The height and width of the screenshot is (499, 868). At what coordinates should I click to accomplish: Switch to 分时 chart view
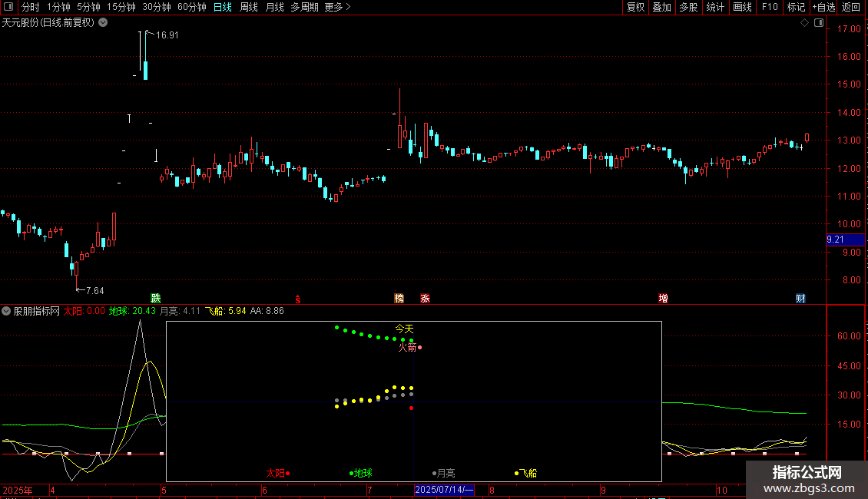coord(31,7)
